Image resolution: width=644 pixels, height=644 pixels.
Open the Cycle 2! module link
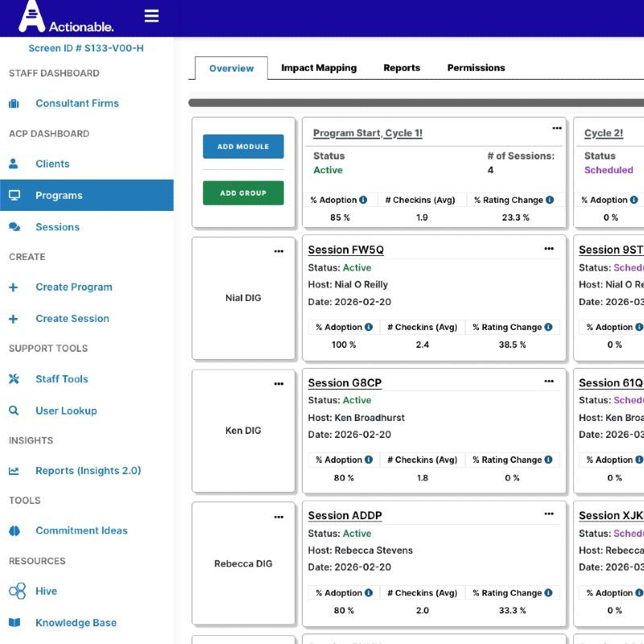pyautogui.click(x=603, y=133)
